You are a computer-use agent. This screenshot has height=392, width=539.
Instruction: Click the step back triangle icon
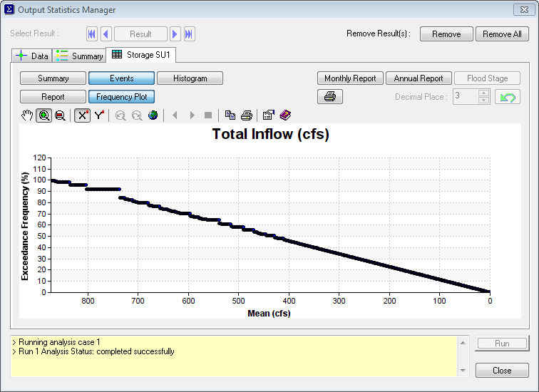175,115
